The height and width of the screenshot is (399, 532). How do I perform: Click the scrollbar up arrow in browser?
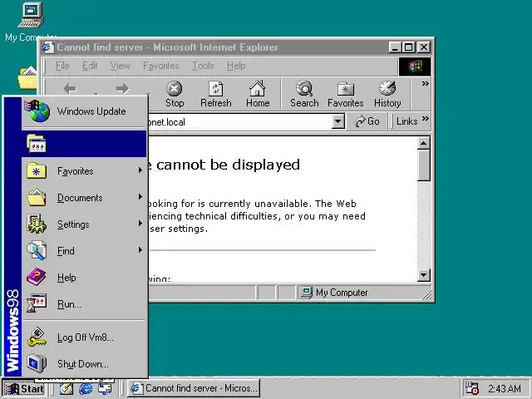pos(423,144)
